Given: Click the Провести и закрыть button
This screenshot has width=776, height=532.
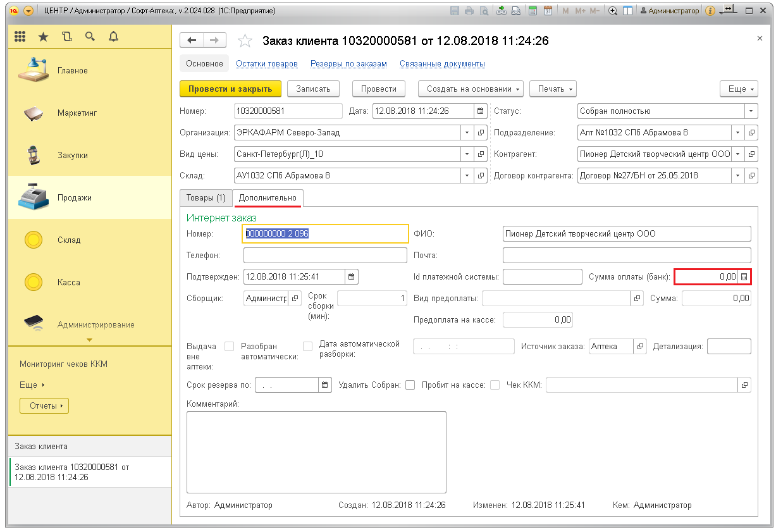Looking at the screenshot, I should (230, 89).
